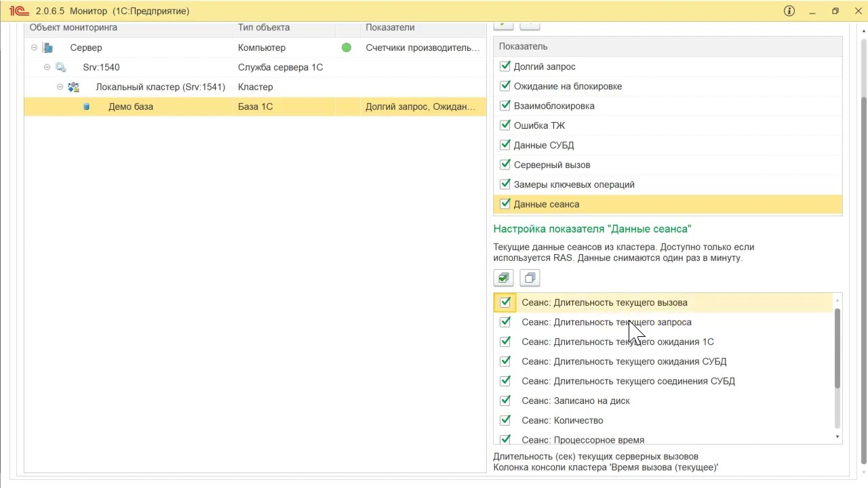The width and height of the screenshot is (868, 488).
Task: Click the main window vertical scrollbar thumb
Action: [x=863, y=280]
